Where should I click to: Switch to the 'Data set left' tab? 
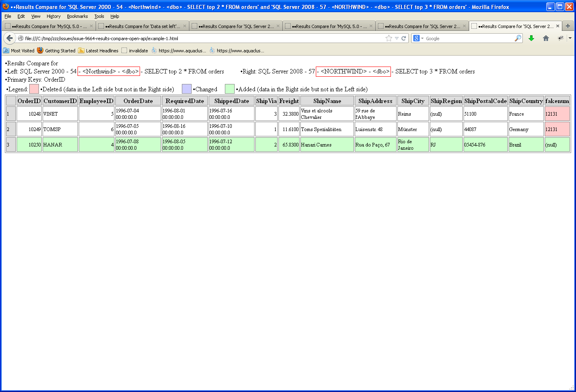(142, 26)
